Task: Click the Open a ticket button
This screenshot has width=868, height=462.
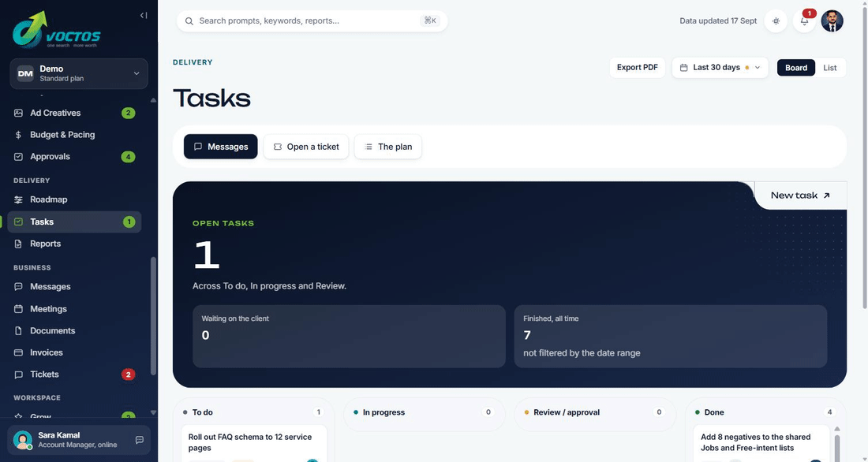Action: pyautogui.click(x=306, y=147)
